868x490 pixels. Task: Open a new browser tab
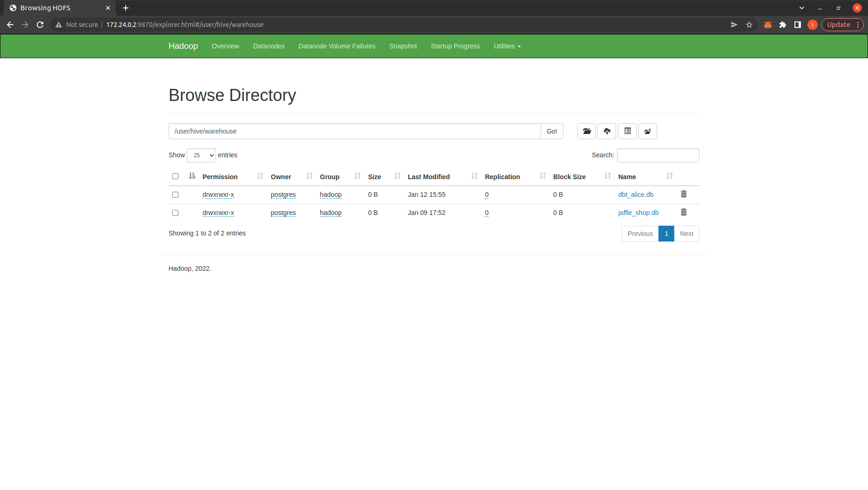126,8
